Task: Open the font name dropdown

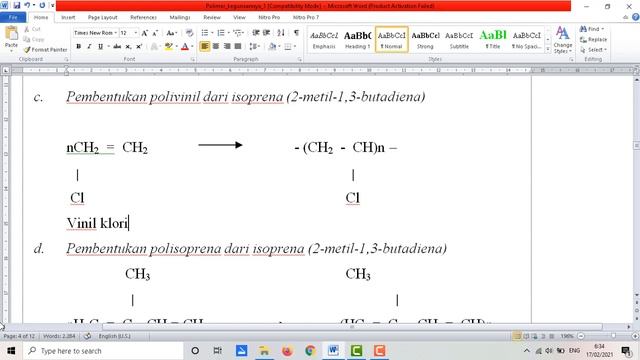Action: 116,33
